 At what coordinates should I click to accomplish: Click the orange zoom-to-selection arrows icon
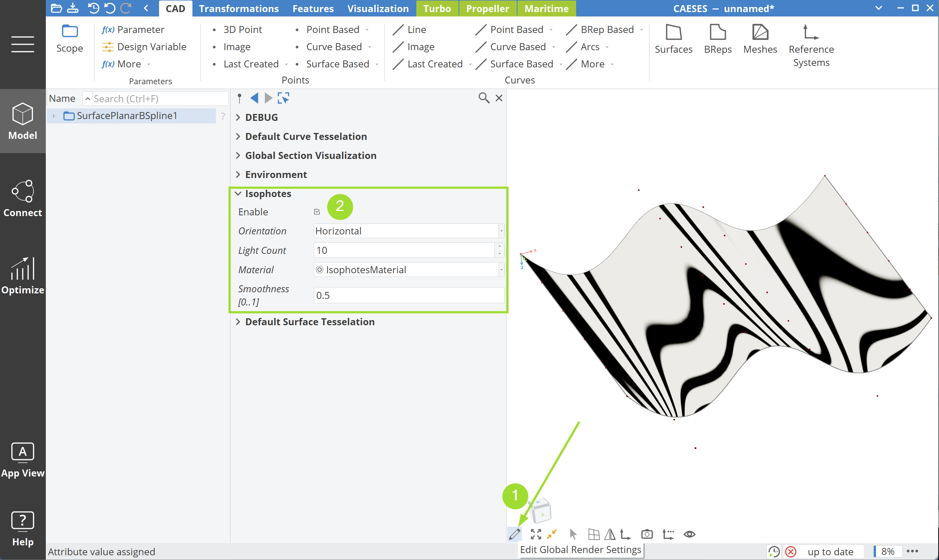click(x=552, y=534)
